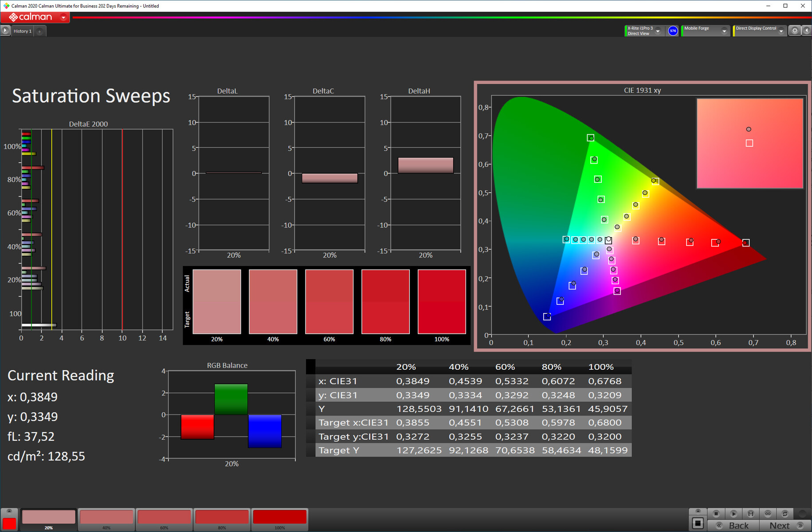Click the green bar in RGB Balance
Viewport: 812px width, 532px height.
tap(231, 399)
